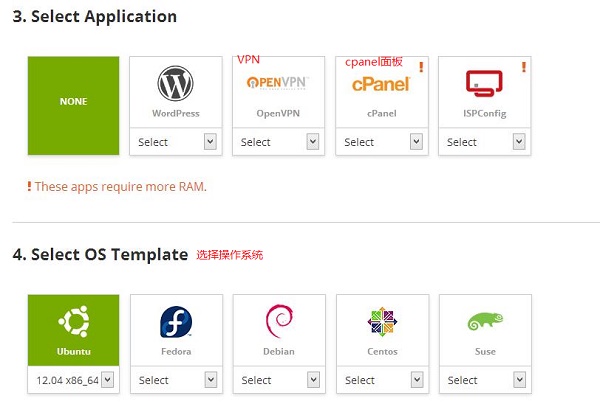Expand the cPanel Select dropdown
Image resolution: width=600 pixels, height=418 pixels.
pos(382,142)
